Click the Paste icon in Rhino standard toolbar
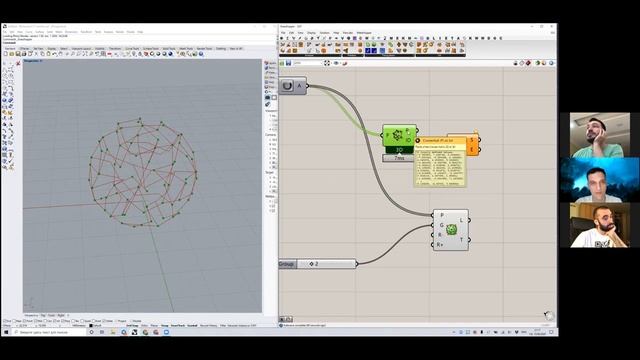Viewport: 640px width, 360px height. pyautogui.click(x=49, y=54)
